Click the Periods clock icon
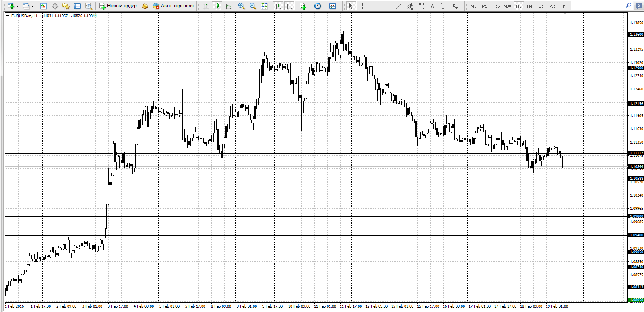The width and height of the screenshot is (644, 312). point(318,6)
